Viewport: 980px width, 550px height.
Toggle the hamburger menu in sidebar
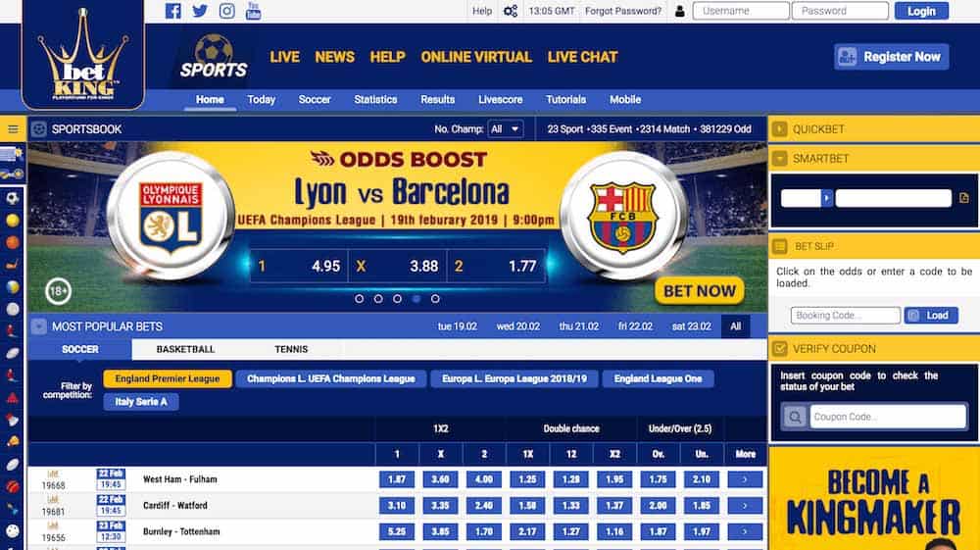pyautogui.click(x=13, y=129)
